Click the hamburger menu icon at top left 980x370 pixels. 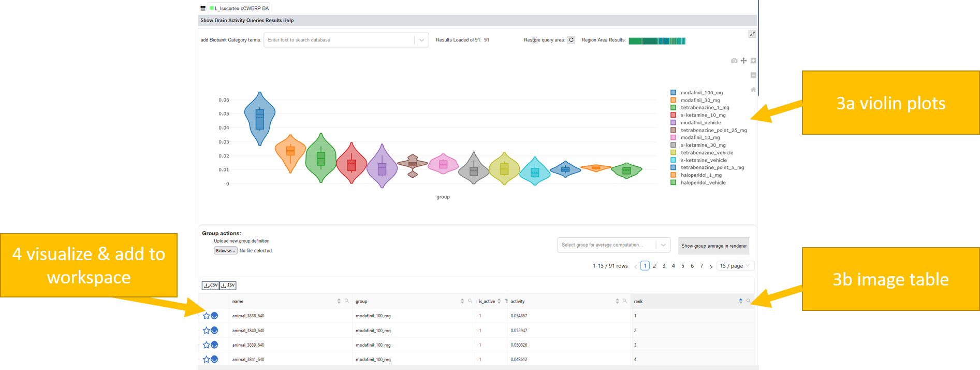pos(203,8)
